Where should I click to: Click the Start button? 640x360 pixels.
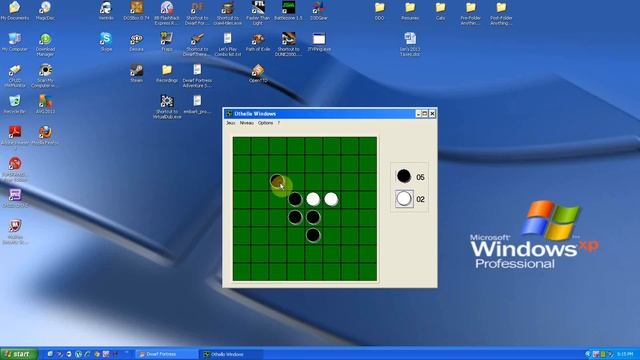tap(19, 354)
